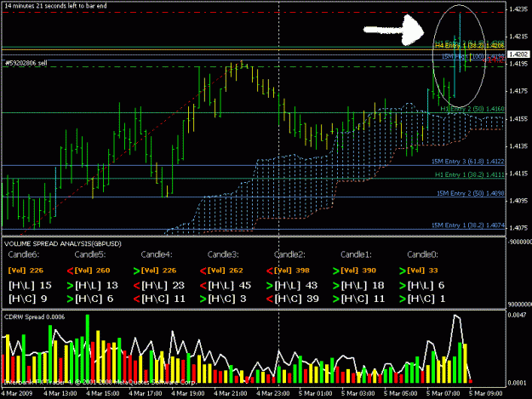Click the '[H\L] 45' value under Candle3
This screenshot has width=532, height=399.
pos(230,286)
